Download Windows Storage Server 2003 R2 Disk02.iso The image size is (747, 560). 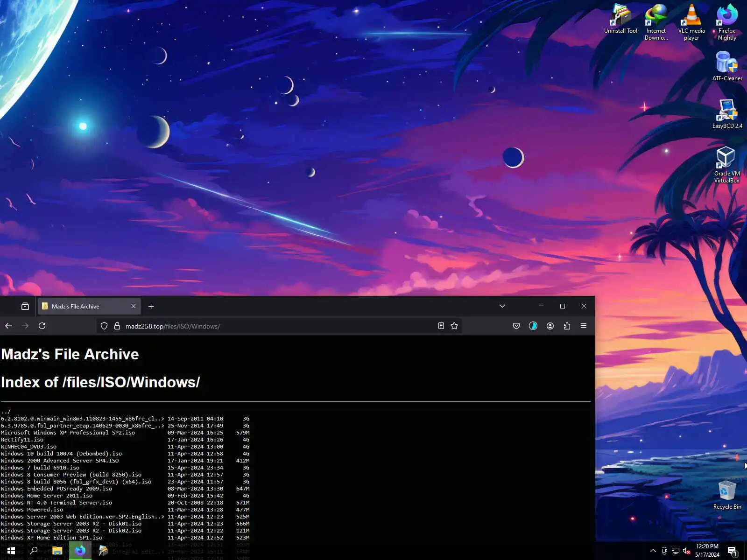pyautogui.click(x=71, y=531)
